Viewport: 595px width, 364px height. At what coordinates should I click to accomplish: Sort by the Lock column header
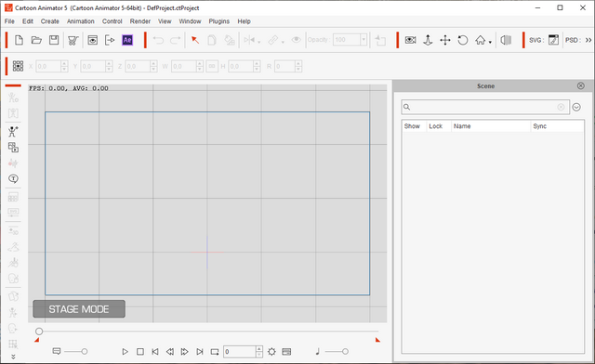point(436,126)
